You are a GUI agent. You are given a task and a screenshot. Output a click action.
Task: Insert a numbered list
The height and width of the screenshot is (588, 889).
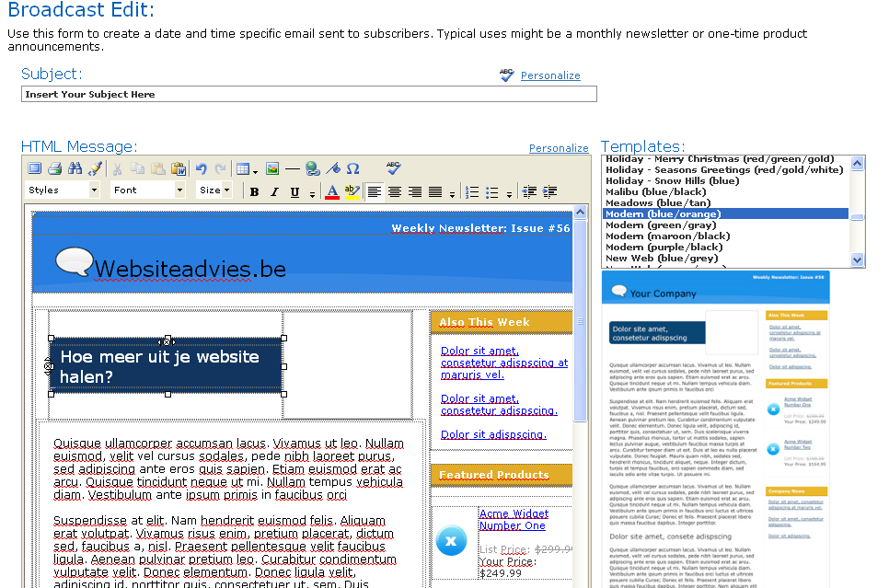(472, 192)
